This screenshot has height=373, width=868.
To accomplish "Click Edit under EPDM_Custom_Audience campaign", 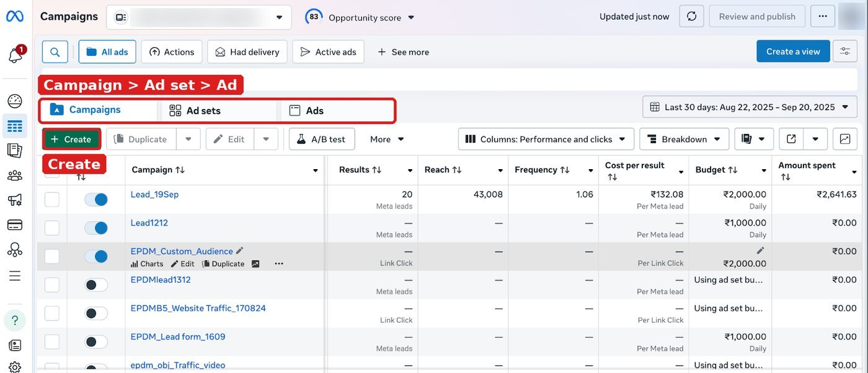I will 183,264.
